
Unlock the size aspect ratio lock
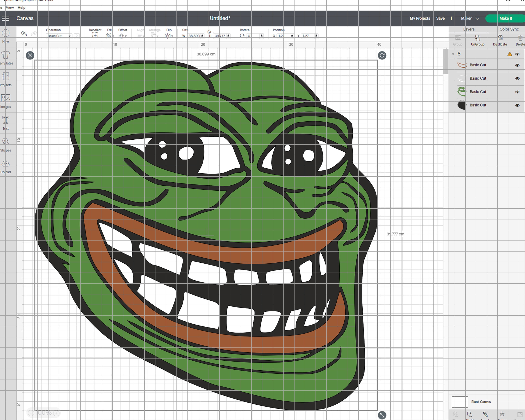pos(209,32)
